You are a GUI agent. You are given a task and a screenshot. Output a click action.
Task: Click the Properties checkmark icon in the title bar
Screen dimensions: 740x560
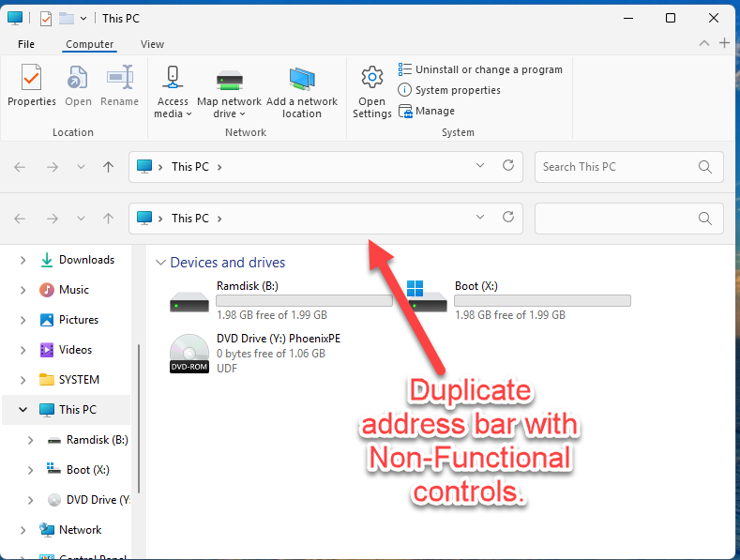[x=46, y=19]
